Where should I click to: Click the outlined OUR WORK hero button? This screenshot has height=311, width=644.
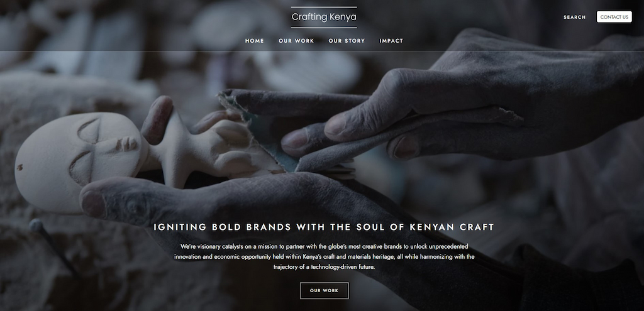click(324, 290)
